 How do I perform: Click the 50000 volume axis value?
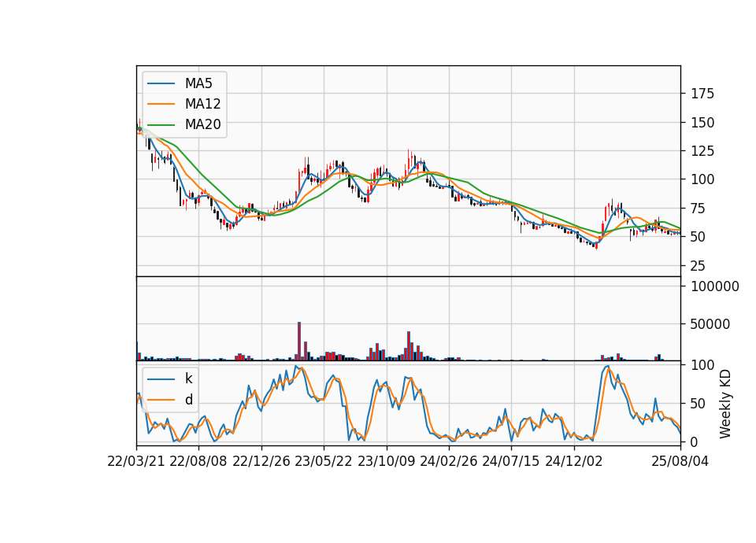pyautogui.click(x=710, y=324)
